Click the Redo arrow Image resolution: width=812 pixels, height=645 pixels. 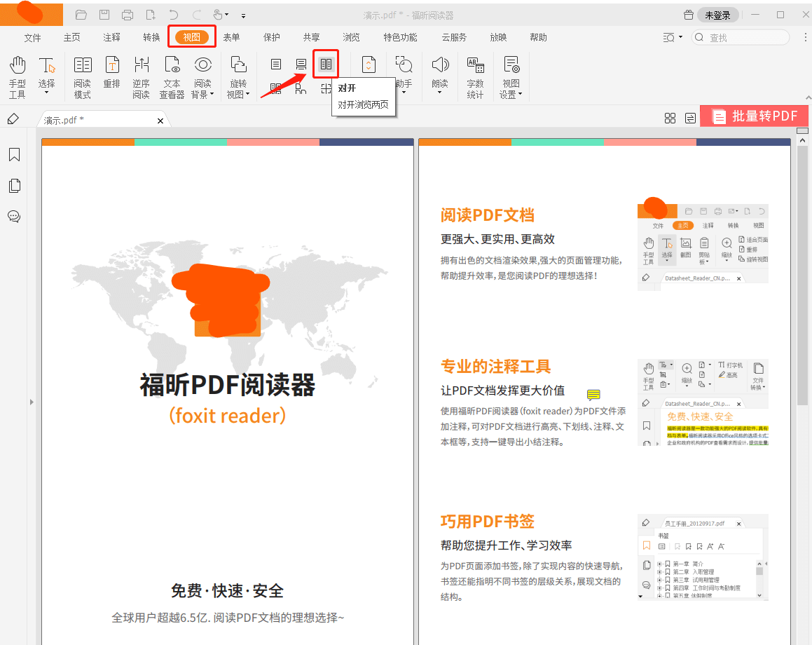[197, 15]
